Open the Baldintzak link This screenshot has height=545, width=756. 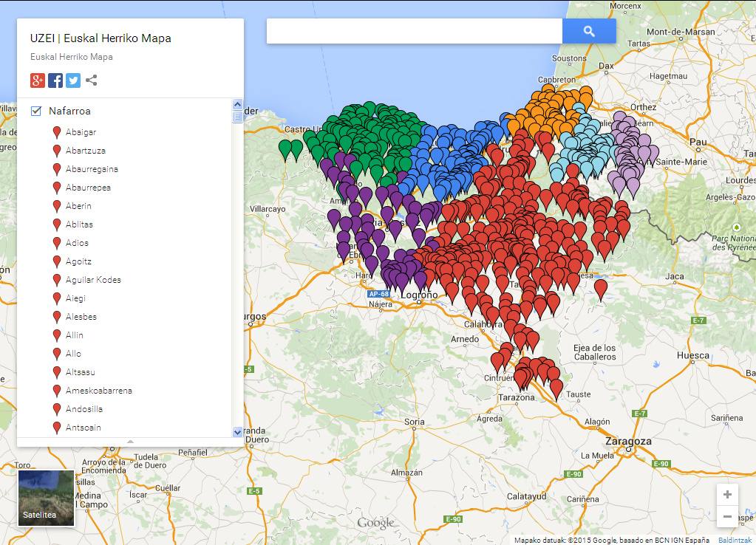tap(735, 538)
